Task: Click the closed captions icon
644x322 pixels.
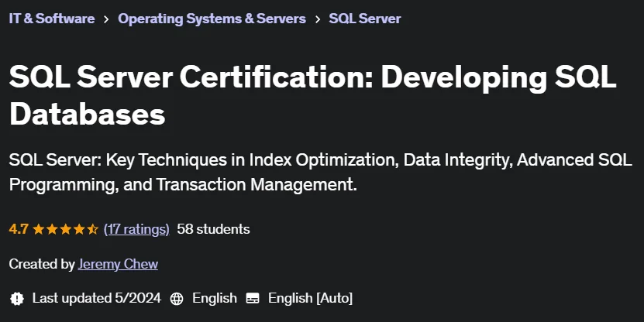Action: click(x=253, y=298)
